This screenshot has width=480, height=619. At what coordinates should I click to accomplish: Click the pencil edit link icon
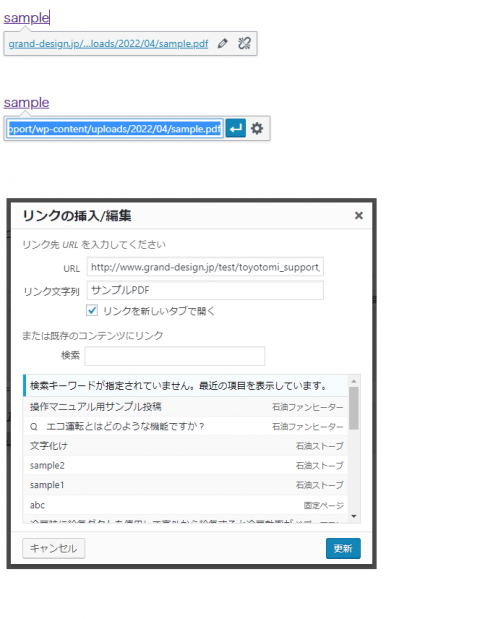[x=223, y=43]
